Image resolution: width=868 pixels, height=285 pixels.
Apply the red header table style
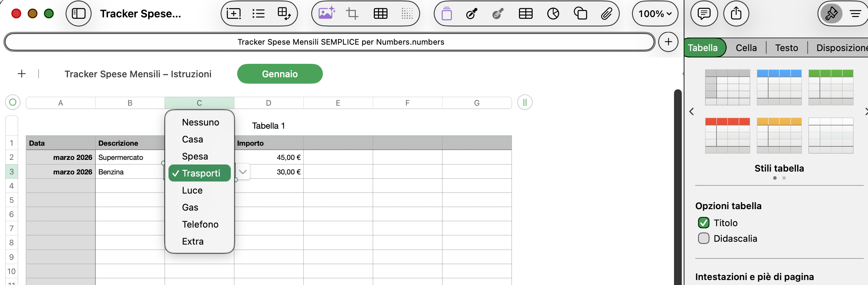[x=727, y=135]
